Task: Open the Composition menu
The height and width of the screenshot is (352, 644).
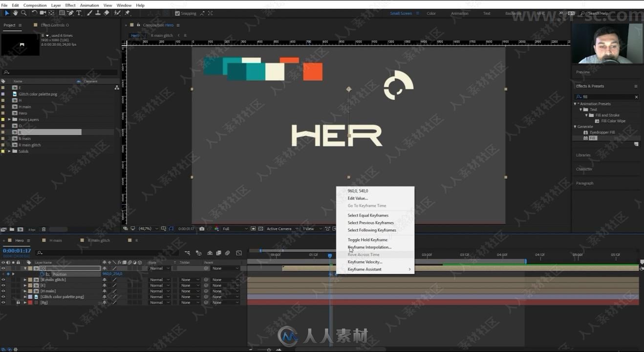Action: coord(35,5)
